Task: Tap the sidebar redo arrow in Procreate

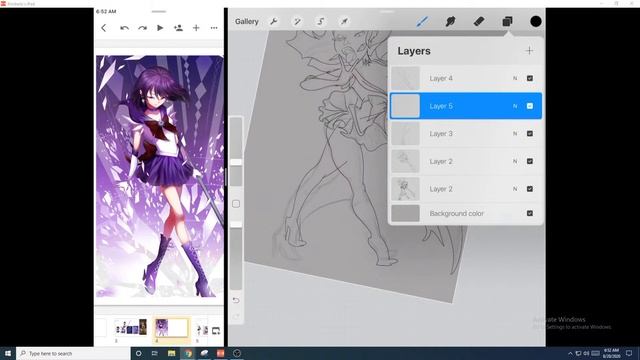Action: [x=236, y=316]
